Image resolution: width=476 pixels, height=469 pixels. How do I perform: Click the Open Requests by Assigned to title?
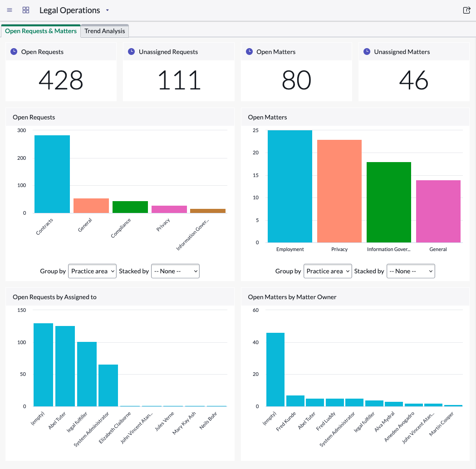(x=54, y=297)
